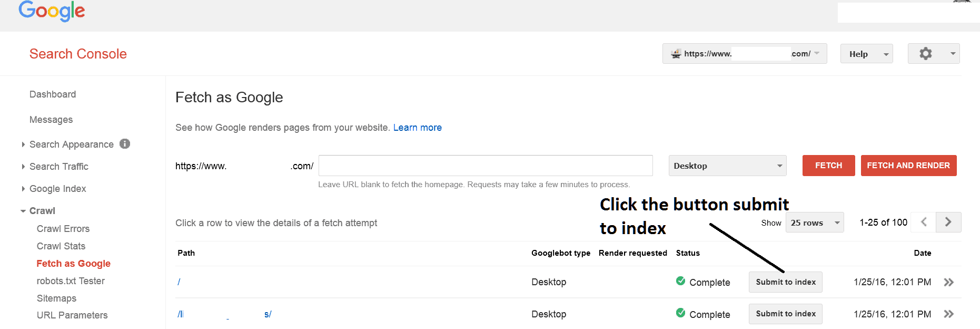Click the FETCH button
Viewport: 980px width, 329px height.
(828, 166)
